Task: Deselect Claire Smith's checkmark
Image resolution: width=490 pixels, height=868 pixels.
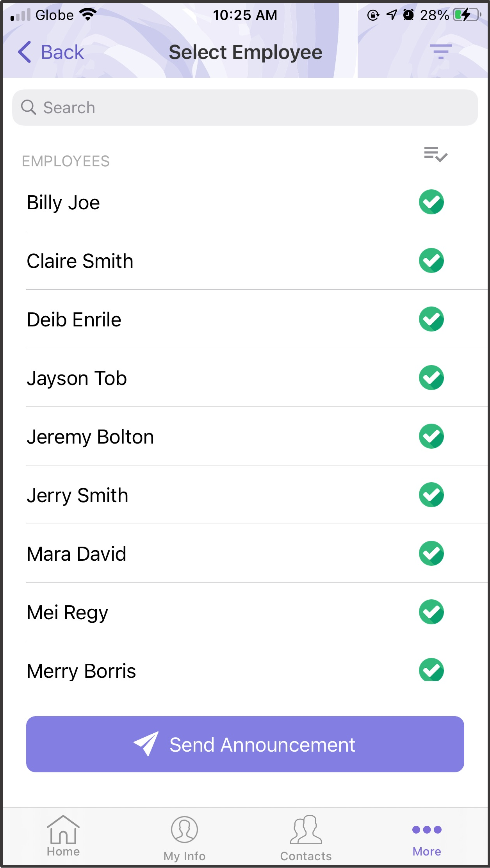Action: (431, 260)
